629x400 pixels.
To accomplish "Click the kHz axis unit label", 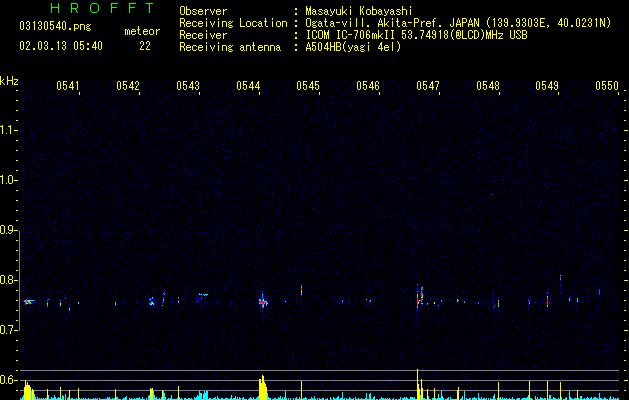I will (9, 81).
